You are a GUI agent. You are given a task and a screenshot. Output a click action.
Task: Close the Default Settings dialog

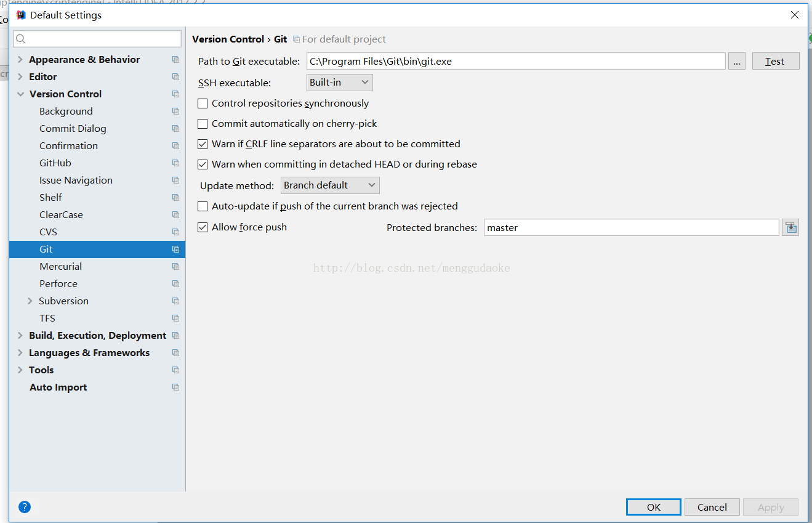click(795, 15)
